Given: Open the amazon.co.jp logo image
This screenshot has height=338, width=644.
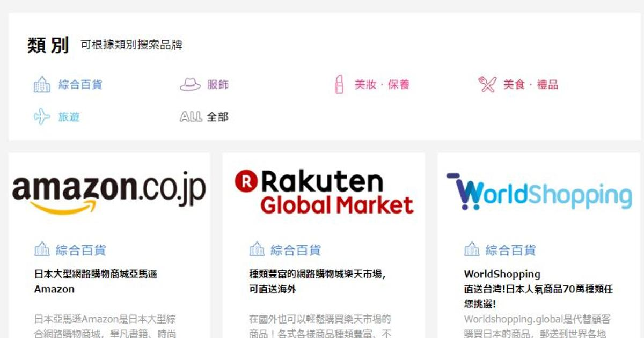Looking at the screenshot, I should [109, 193].
